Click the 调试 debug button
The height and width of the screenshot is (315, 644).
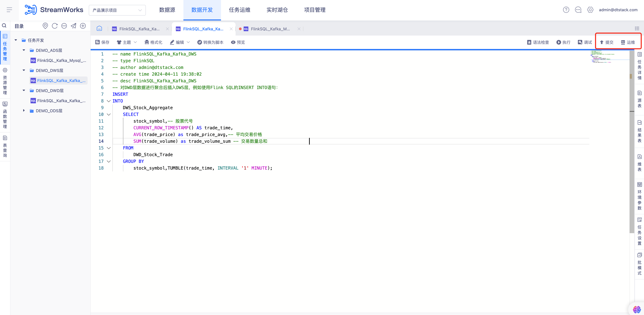coord(585,42)
